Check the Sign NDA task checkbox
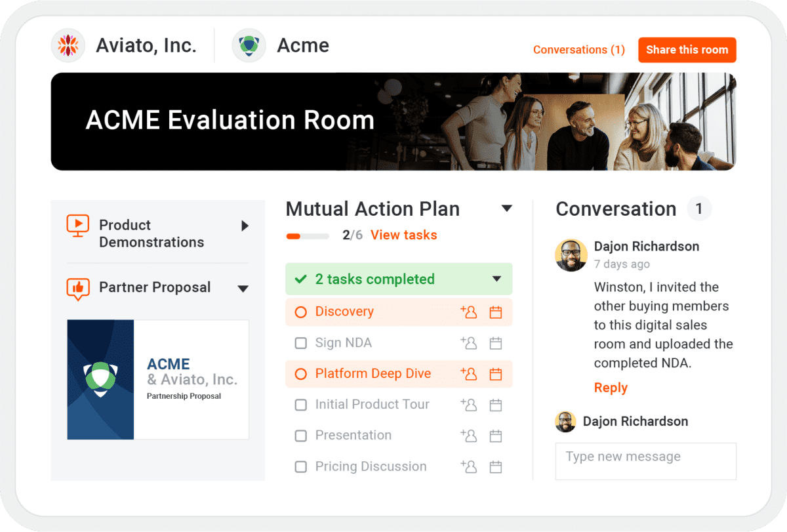 (x=300, y=343)
